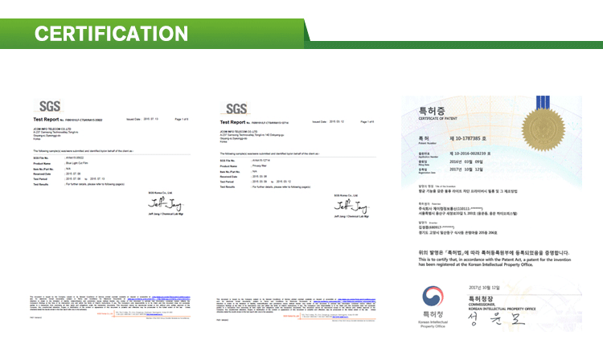The width and height of the screenshot is (603, 364).
Task: Click the '특허청장' commissioner title
Action: pos(481,299)
